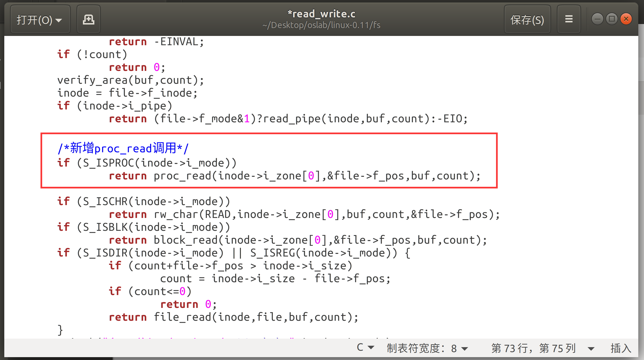Minimize the gedit window
The width and height of the screenshot is (644, 360).
coord(598,19)
